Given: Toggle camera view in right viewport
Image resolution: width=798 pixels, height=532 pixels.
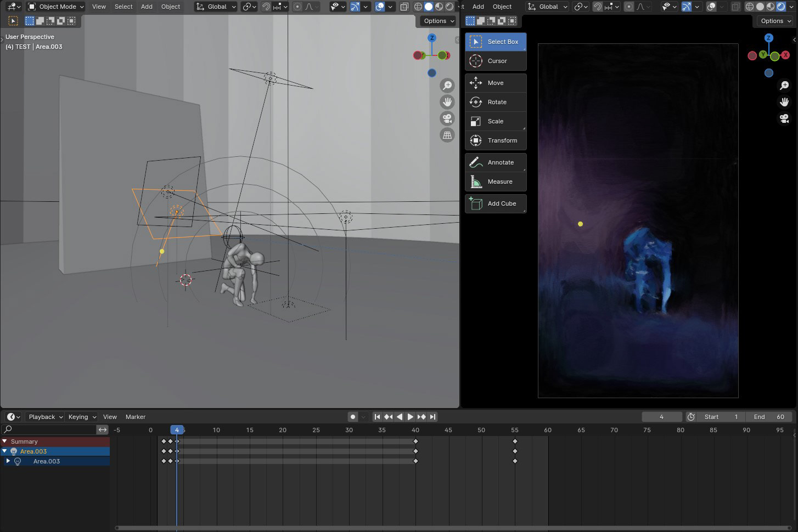Looking at the screenshot, I should [x=784, y=118].
